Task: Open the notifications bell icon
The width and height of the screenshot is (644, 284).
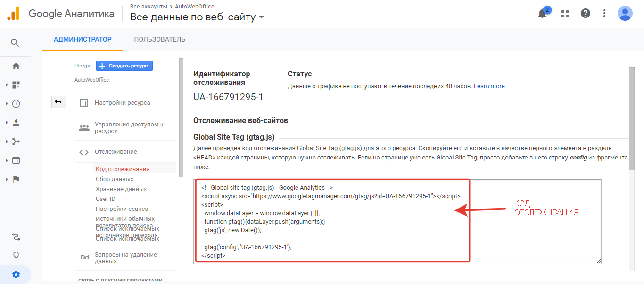Action: coord(542,13)
